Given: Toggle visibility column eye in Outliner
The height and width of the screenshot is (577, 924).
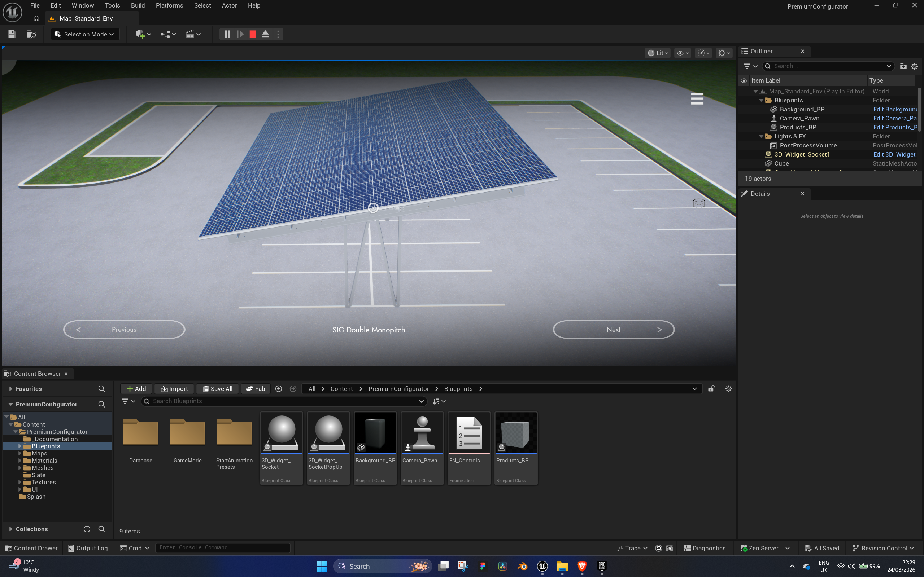Looking at the screenshot, I should (x=744, y=80).
